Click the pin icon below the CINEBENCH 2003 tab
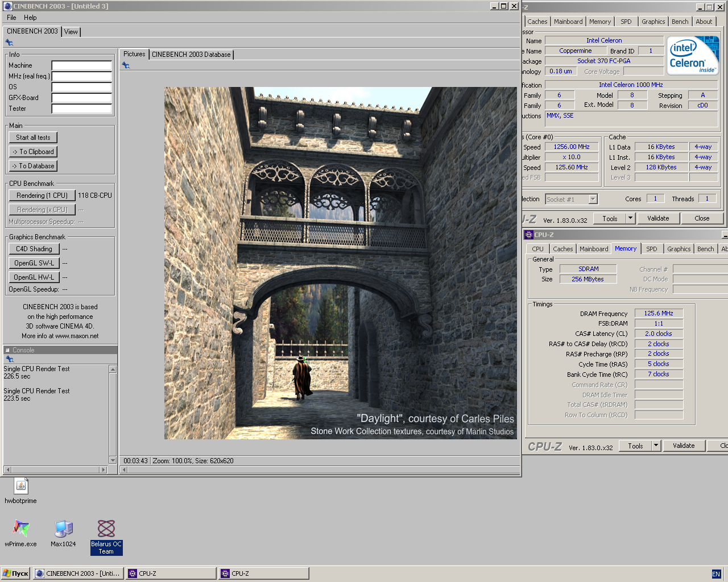Viewport: 728px width, 582px height. point(9,43)
